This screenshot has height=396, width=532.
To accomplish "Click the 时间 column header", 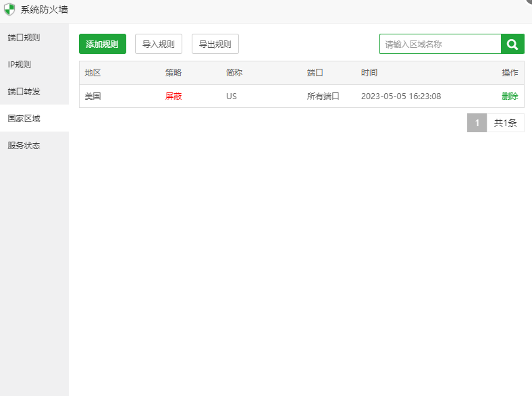I will (x=369, y=73).
